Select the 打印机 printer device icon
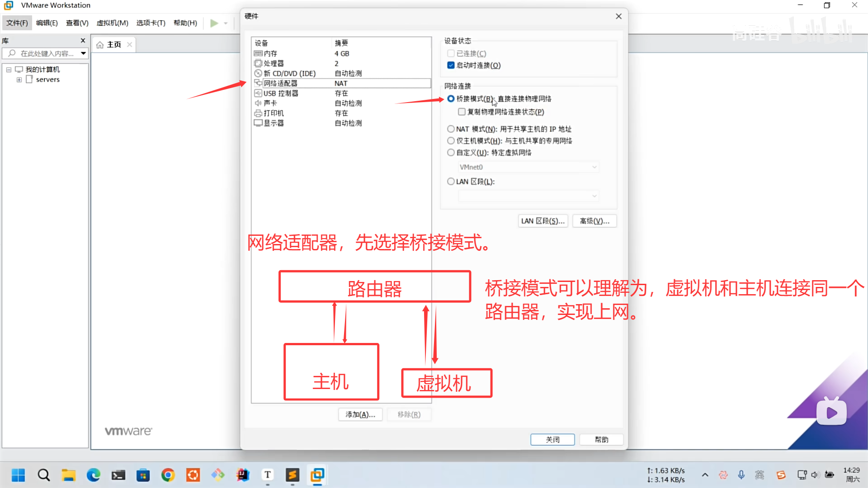Image resolution: width=868 pixels, height=488 pixels. pyautogui.click(x=258, y=113)
